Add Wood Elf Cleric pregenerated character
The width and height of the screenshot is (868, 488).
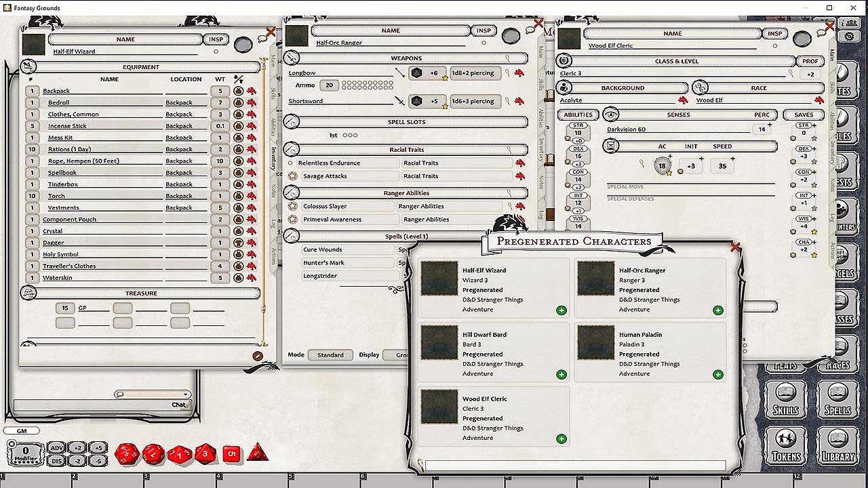tap(561, 439)
